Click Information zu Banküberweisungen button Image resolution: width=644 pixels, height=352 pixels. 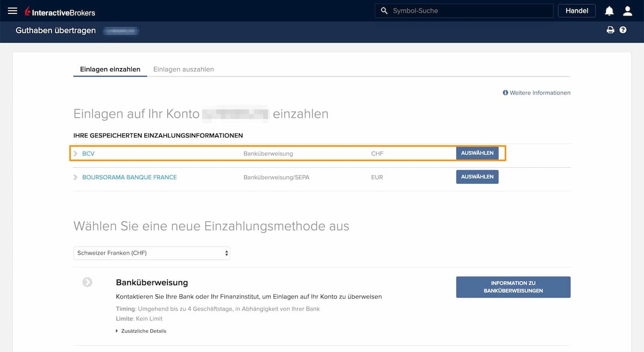pyautogui.click(x=513, y=287)
